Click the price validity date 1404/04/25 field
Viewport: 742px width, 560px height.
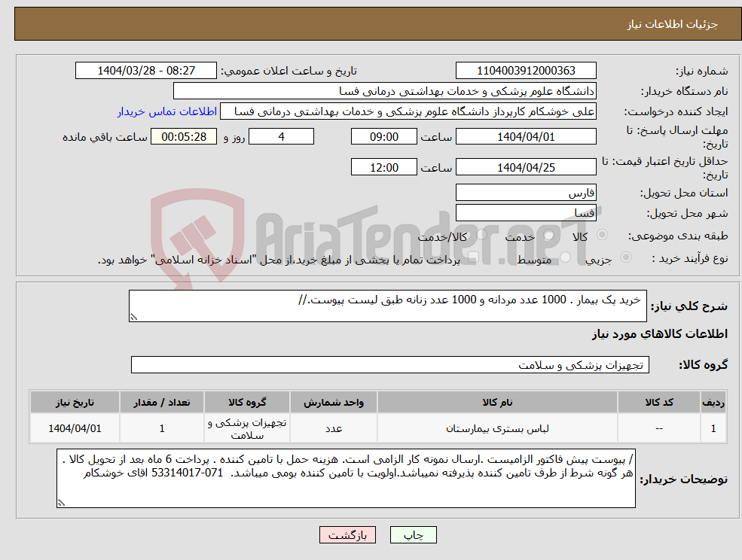point(526,167)
